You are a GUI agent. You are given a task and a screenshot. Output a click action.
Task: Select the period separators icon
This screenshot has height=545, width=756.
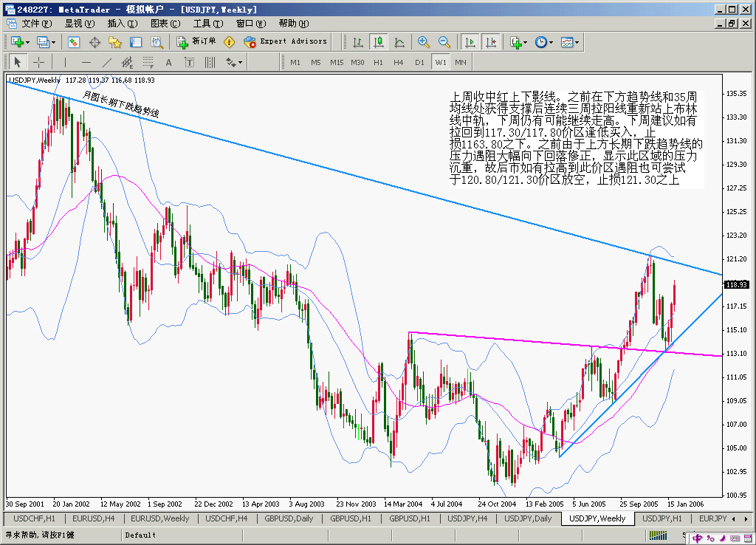click(x=210, y=62)
